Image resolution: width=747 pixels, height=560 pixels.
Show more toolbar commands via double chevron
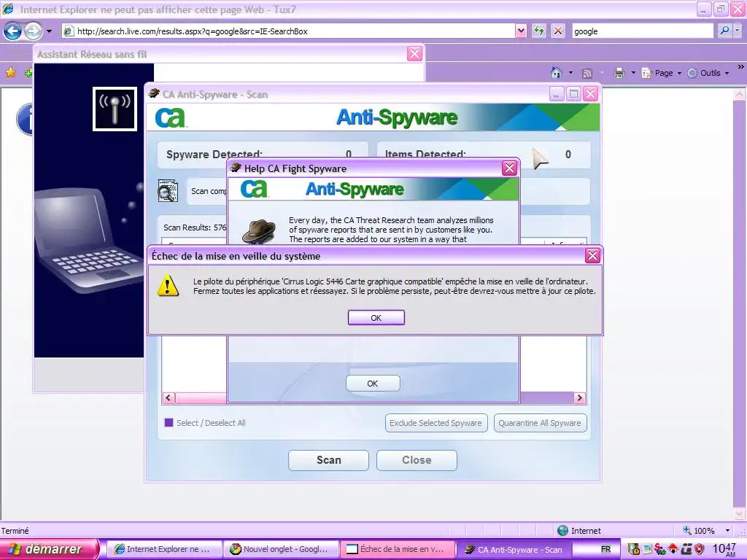point(741,67)
